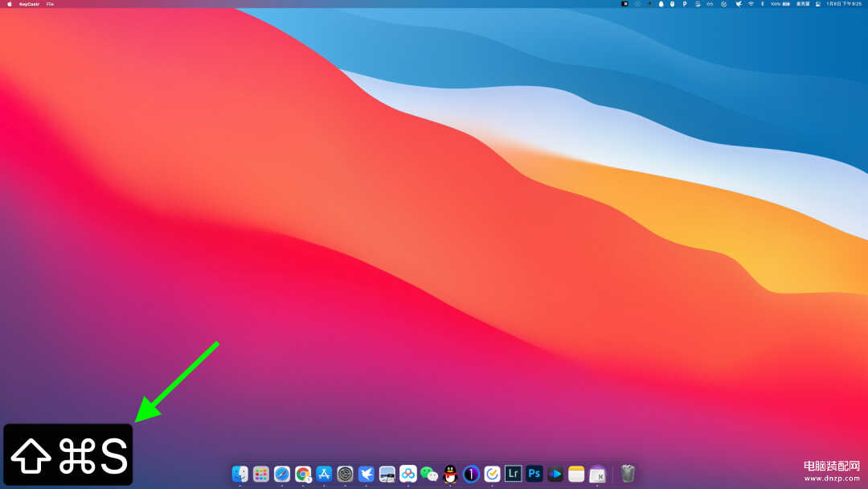Viewport: 868px width, 489px height.
Task: Open the App Store from the Dock
Action: (x=325, y=474)
